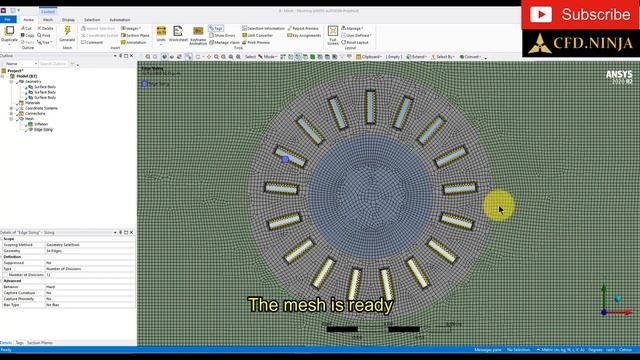Click Manage Views in Tools group
This screenshot has width=640, height=360.
tap(224, 42)
